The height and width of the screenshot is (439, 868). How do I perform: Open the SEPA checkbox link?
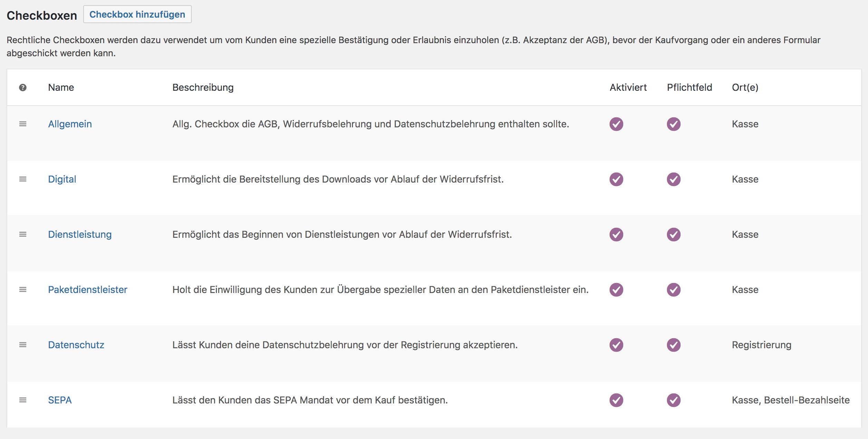pos(60,400)
